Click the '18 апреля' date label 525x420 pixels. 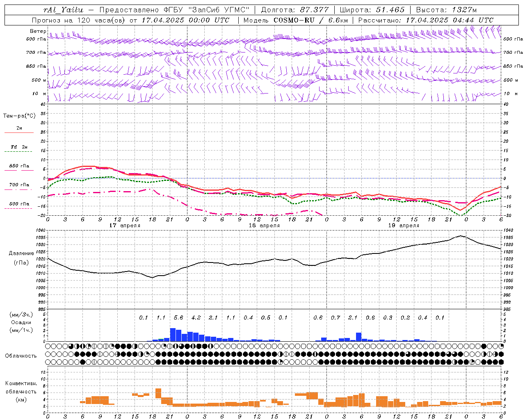point(264,226)
